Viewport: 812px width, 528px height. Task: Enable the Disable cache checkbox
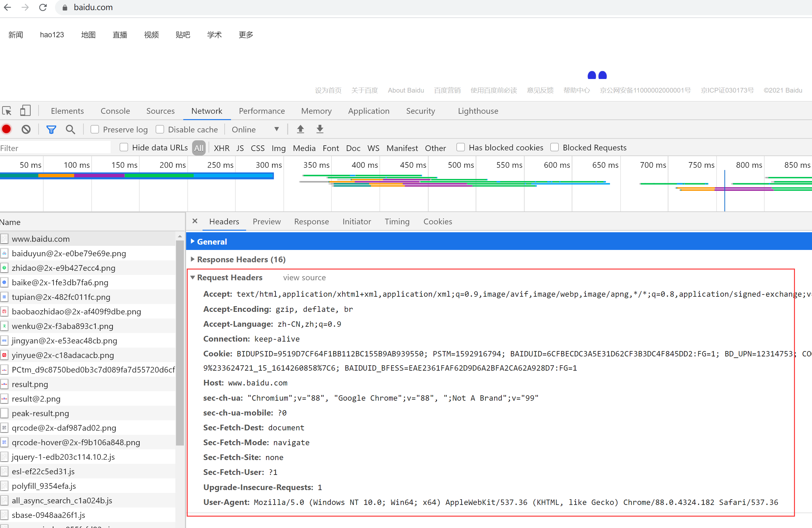[160, 129]
